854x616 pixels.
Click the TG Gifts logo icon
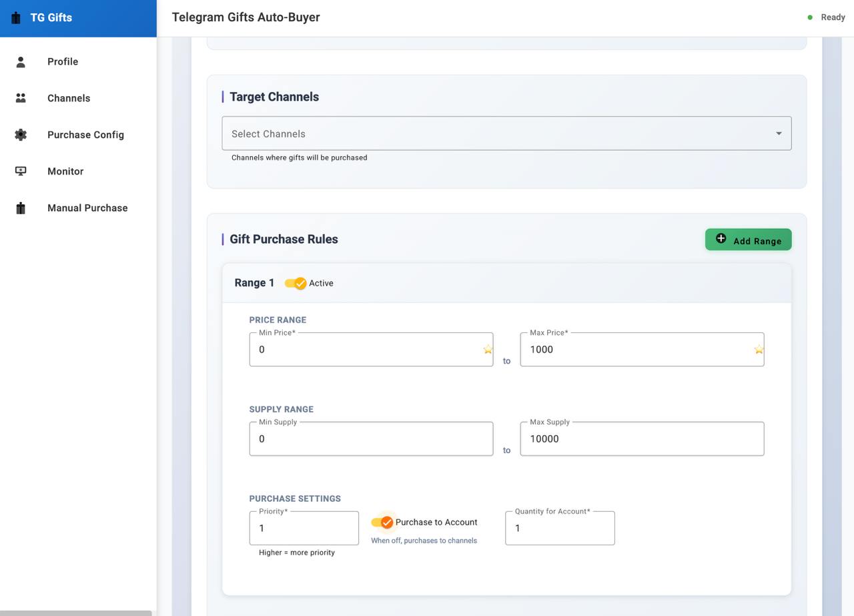[x=16, y=17]
